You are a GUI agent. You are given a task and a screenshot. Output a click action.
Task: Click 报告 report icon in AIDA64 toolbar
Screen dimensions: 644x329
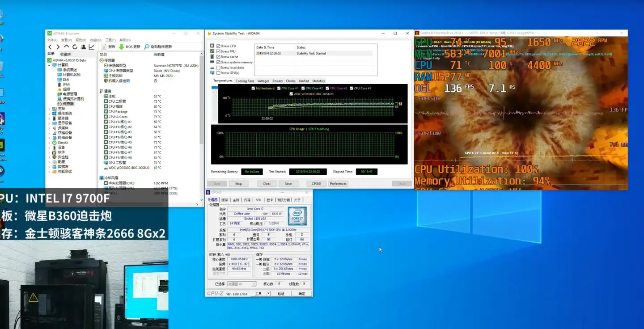coord(104,46)
